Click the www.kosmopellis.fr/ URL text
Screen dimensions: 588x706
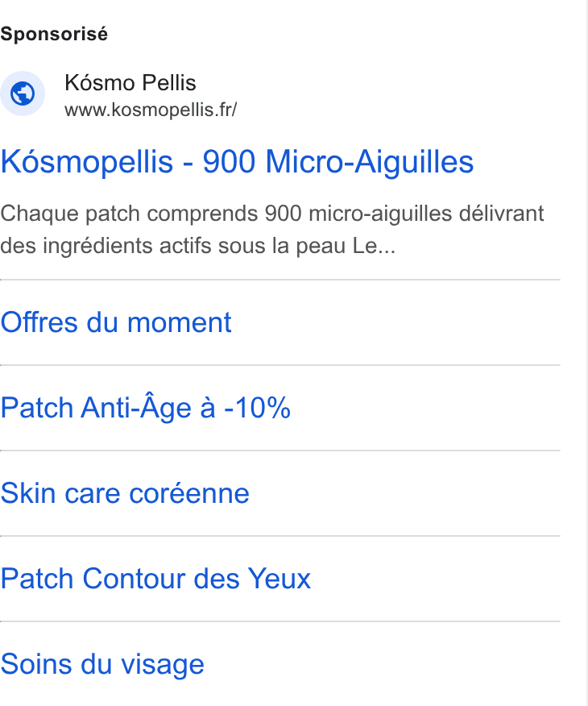(151, 110)
